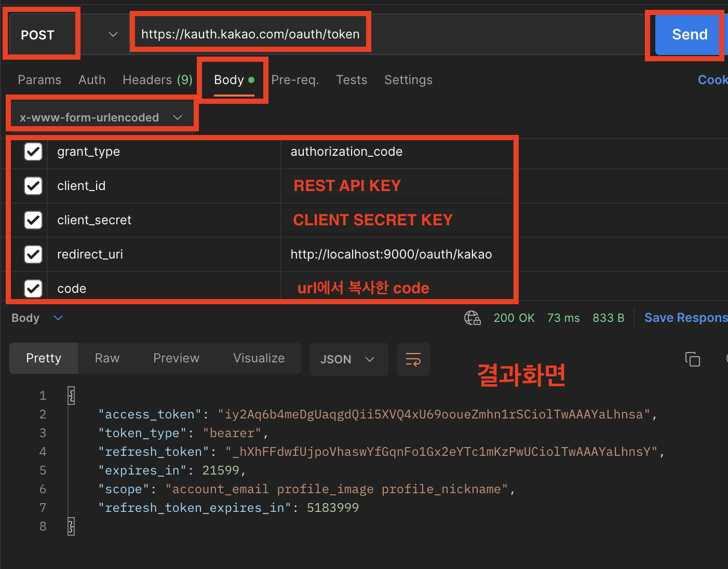Select the Visualize response view
Viewport: 728px width, 569px height.
[x=259, y=358]
